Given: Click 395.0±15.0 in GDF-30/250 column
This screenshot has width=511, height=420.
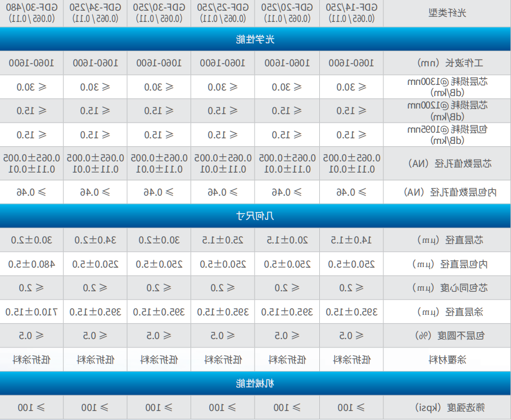Looking at the screenshot, I should tap(159, 312).
